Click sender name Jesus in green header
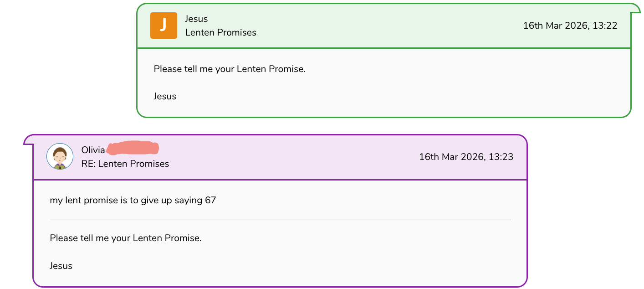The image size is (644, 289). pyautogui.click(x=196, y=19)
